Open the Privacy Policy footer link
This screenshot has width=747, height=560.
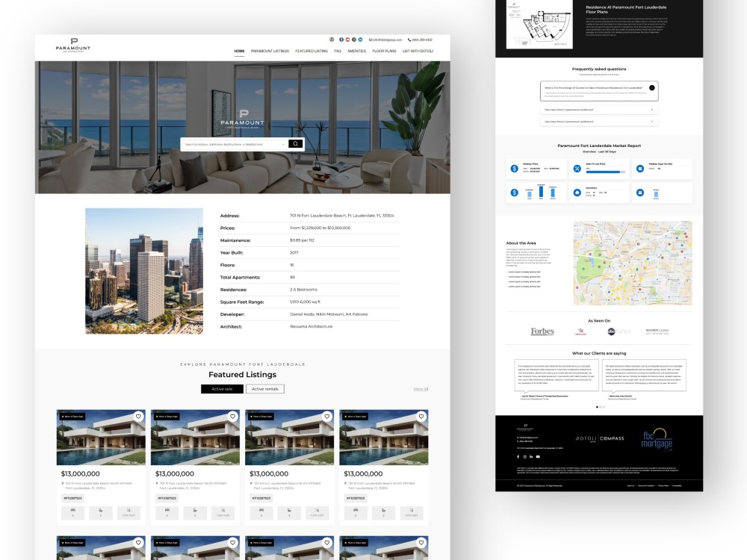(x=663, y=486)
